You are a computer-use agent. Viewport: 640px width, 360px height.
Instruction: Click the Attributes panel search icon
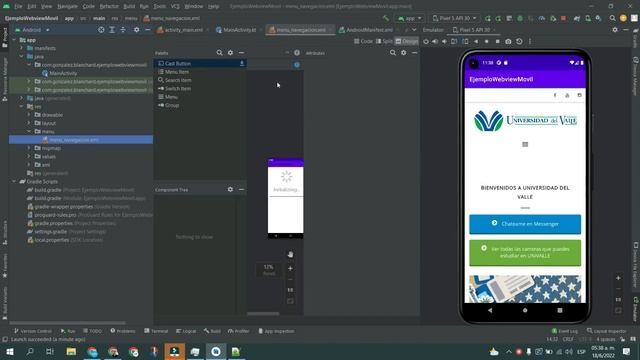pos(393,53)
